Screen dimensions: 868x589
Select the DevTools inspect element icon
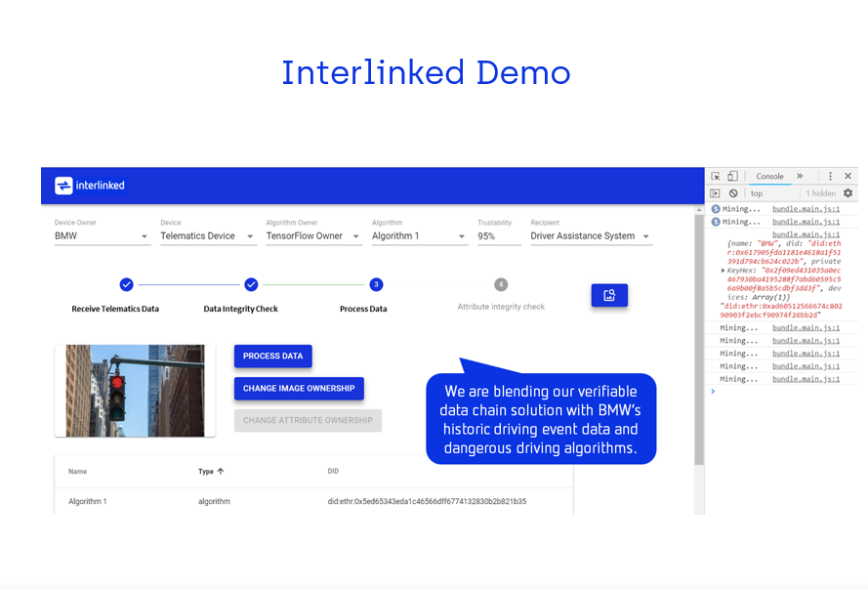(x=716, y=176)
